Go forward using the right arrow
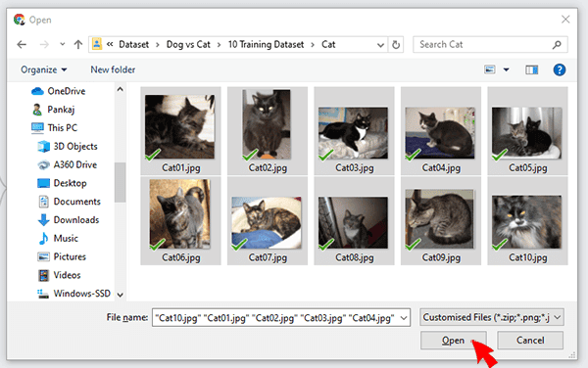The image size is (588, 368). (44, 45)
